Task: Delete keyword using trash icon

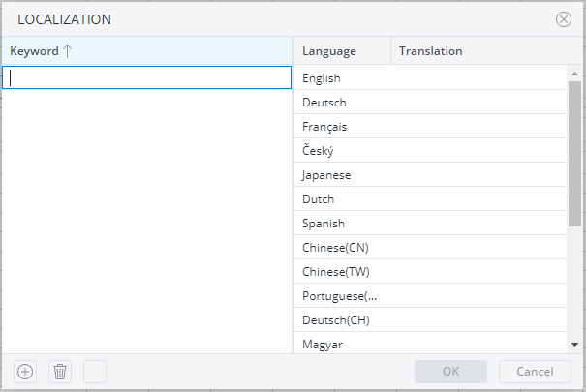Action: (60, 372)
